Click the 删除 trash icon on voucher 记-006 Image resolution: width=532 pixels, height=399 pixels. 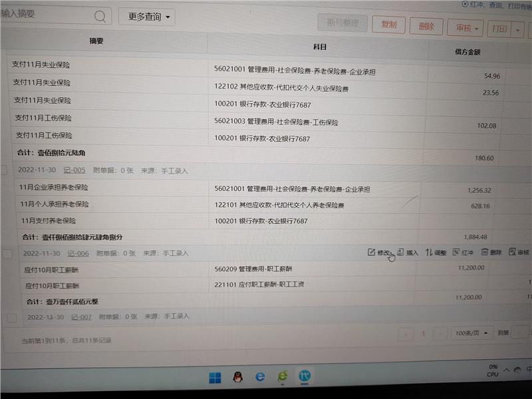pos(485,252)
